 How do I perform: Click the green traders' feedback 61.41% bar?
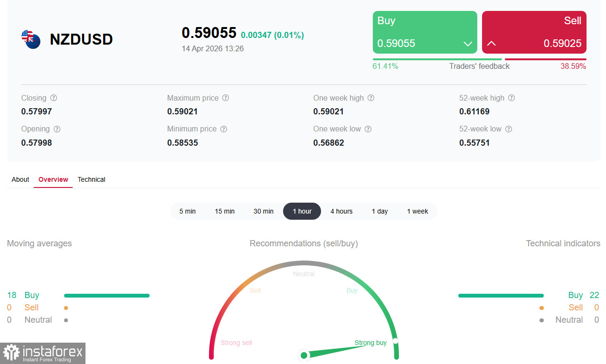[x=437, y=59]
